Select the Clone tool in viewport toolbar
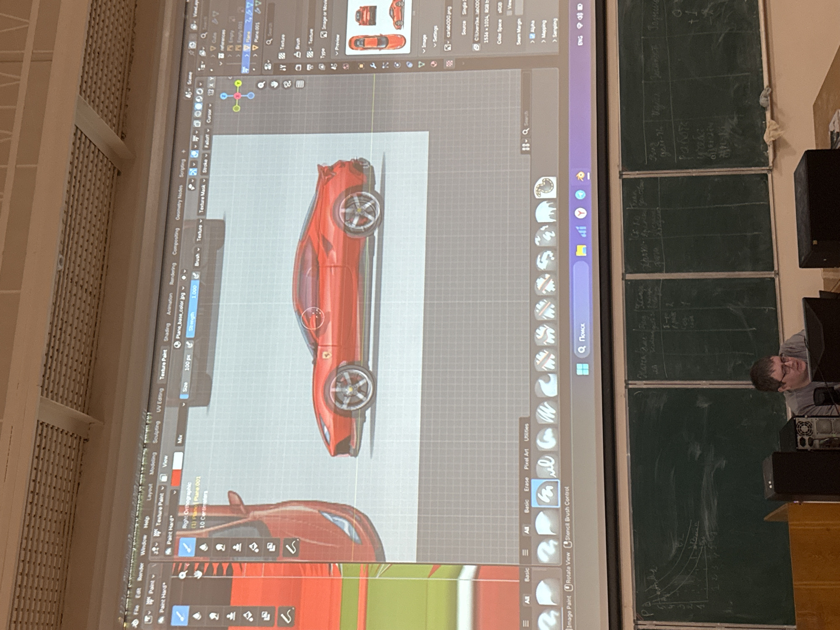This screenshot has height=630, width=840. point(237,547)
